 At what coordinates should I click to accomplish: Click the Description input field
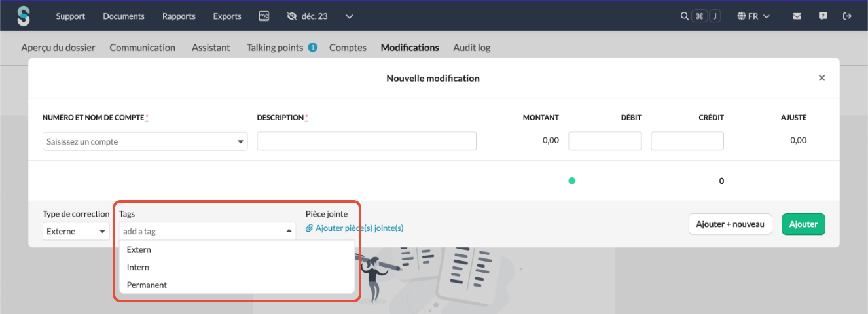click(x=367, y=141)
